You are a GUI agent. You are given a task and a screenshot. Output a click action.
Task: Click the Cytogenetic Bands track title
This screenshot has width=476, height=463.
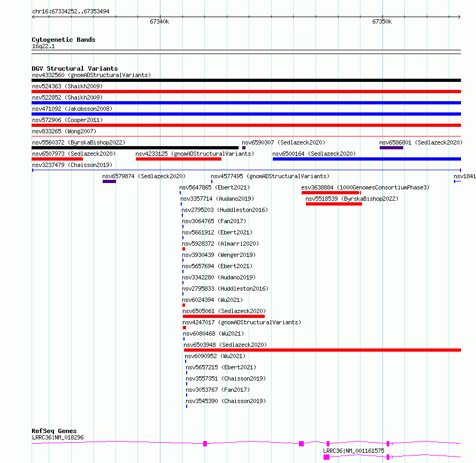[x=64, y=40]
